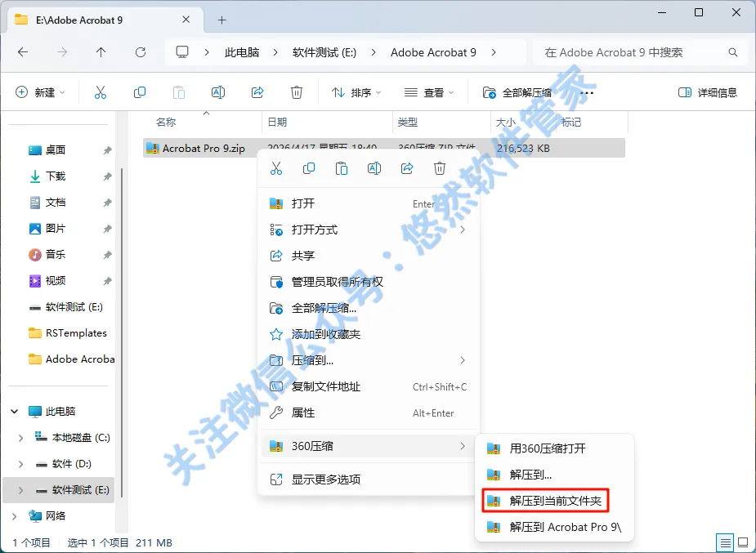Choose 打开 in context menu
The image size is (756, 553).
click(369, 203)
